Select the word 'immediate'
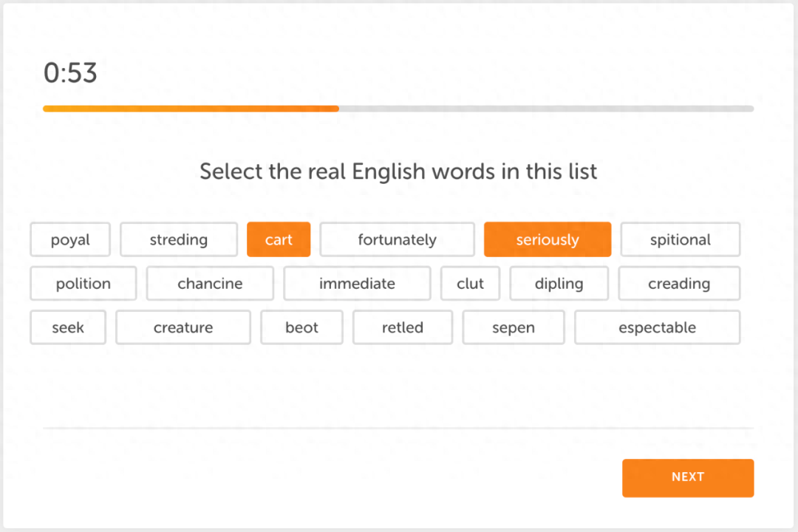 tap(358, 283)
